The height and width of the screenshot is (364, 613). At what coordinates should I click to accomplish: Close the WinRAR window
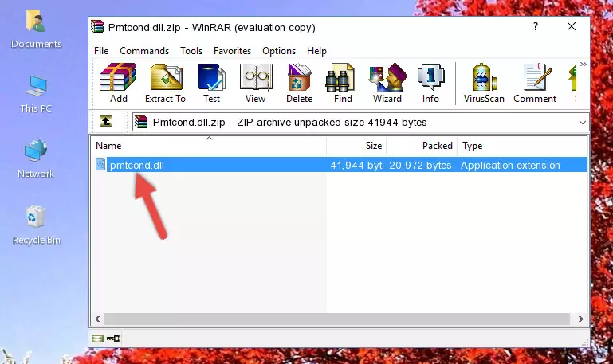pyautogui.click(x=572, y=26)
